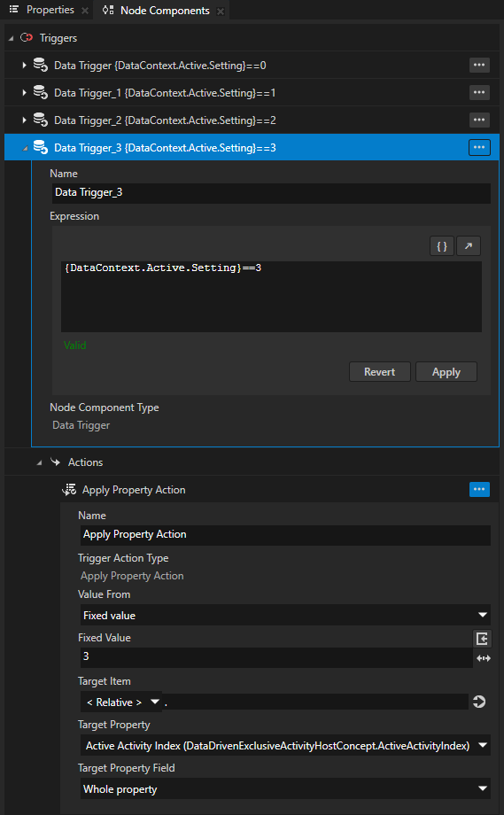Viewport: 504px width, 815px height.
Task: Click the Fixed Value horizontal arrows icon
Action: [x=484, y=658]
